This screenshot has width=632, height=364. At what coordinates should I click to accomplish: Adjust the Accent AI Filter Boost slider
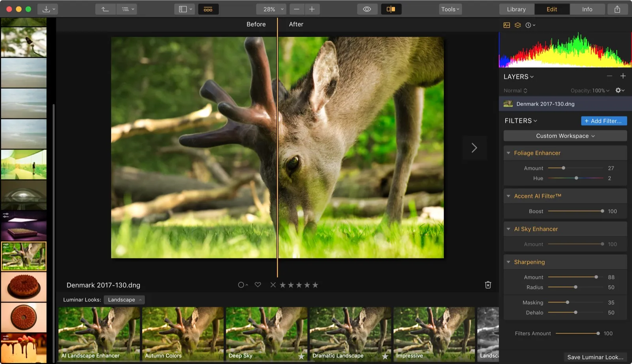click(602, 211)
